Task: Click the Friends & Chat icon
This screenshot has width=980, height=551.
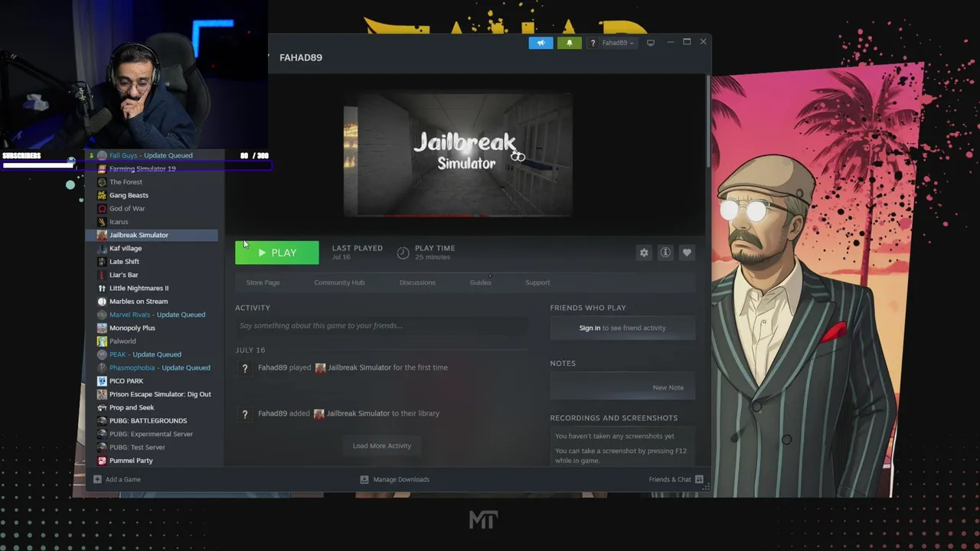Action: pyautogui.click(x=699, y=479)
